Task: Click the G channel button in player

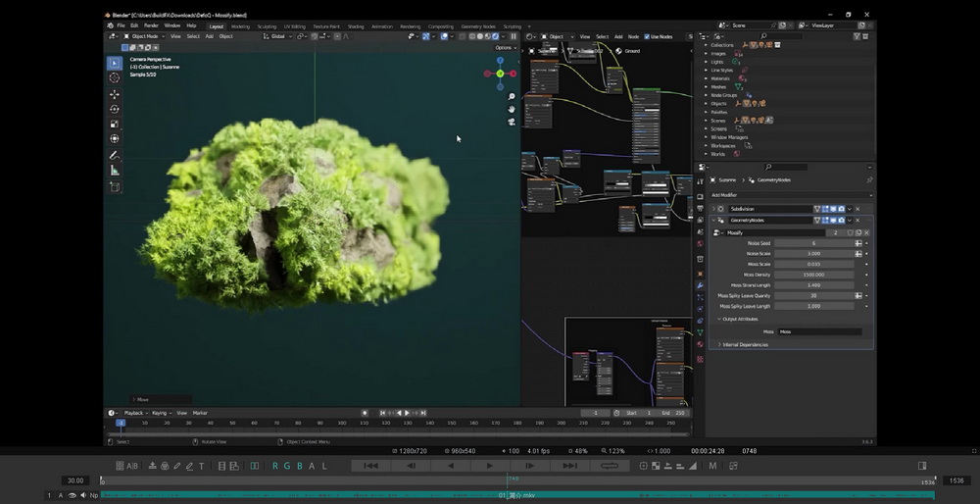Action: click(x=287, y=466)
